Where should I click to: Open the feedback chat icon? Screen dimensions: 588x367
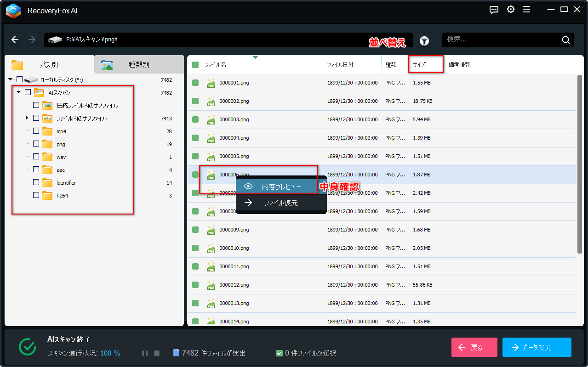point(494,10)
